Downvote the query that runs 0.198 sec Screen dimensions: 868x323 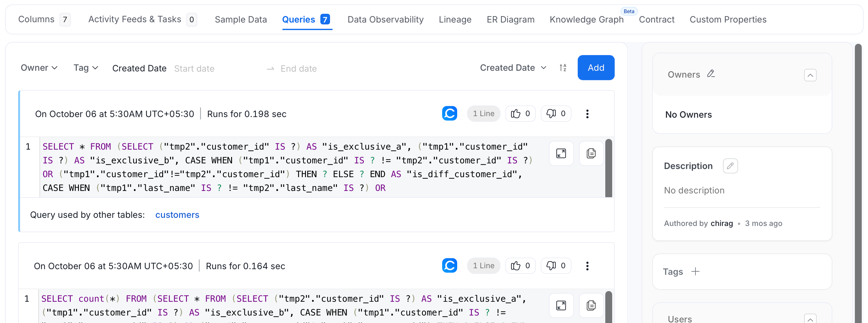point(555,114)
